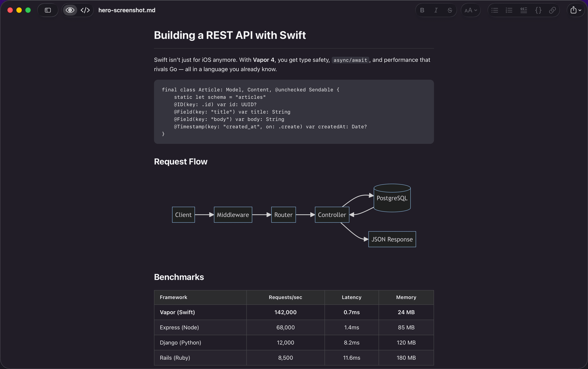Click the Request Flow heading
The width and height of the screenshot is (588, 369).
point(180,161)
